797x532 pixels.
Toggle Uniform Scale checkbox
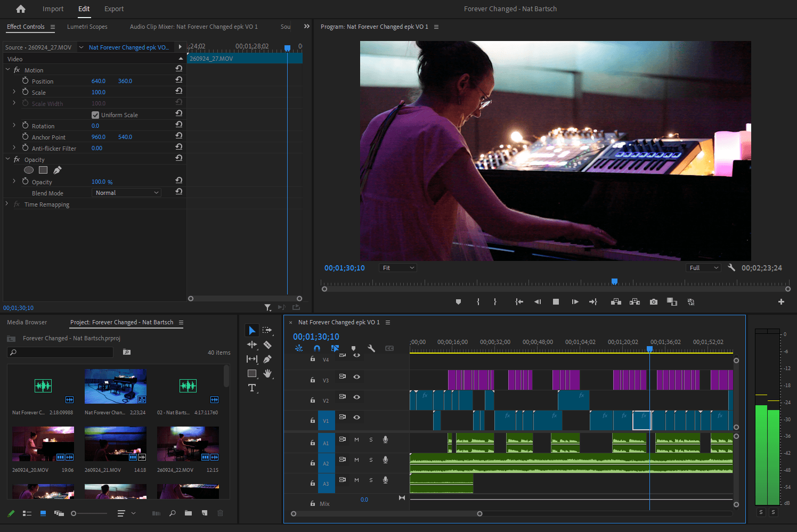pyautogui.click(x=95, y=115)
